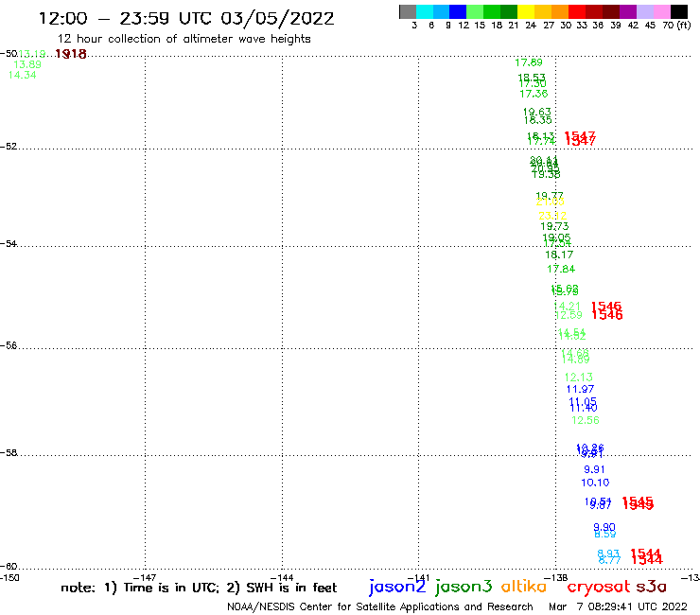
Task: Click the timestamp 'Mar 7 08:29:41 UTC 2022'
Action: click(618, 607)
